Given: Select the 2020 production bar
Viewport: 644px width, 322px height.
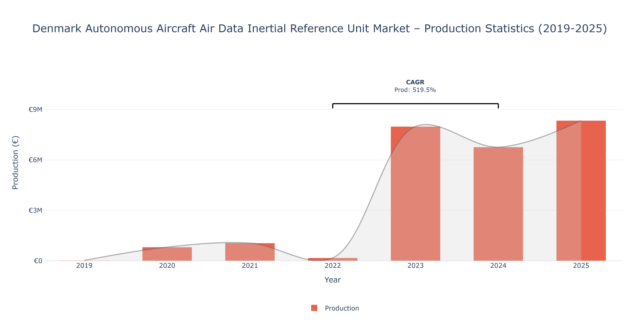Looking at the screenshot, I should pyautogui.click(x=167, y=254).
